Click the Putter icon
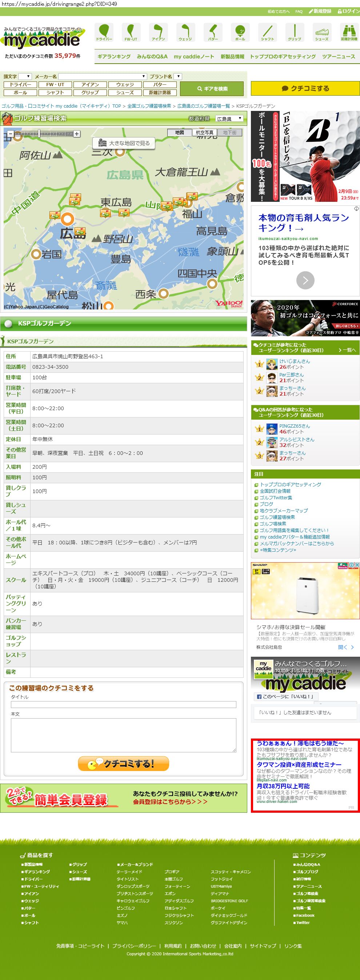 [213, 32]
